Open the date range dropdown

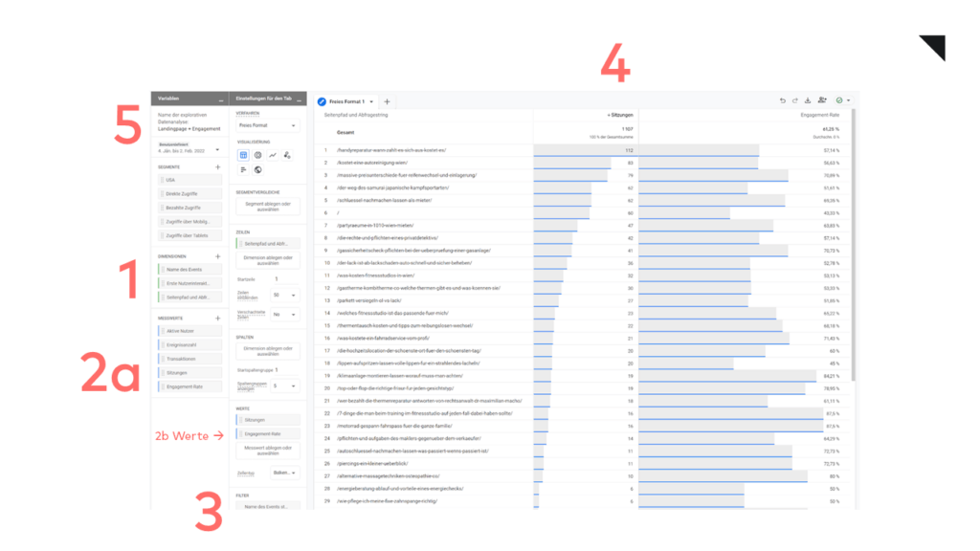pyautogui.click(x=216, y=149)
